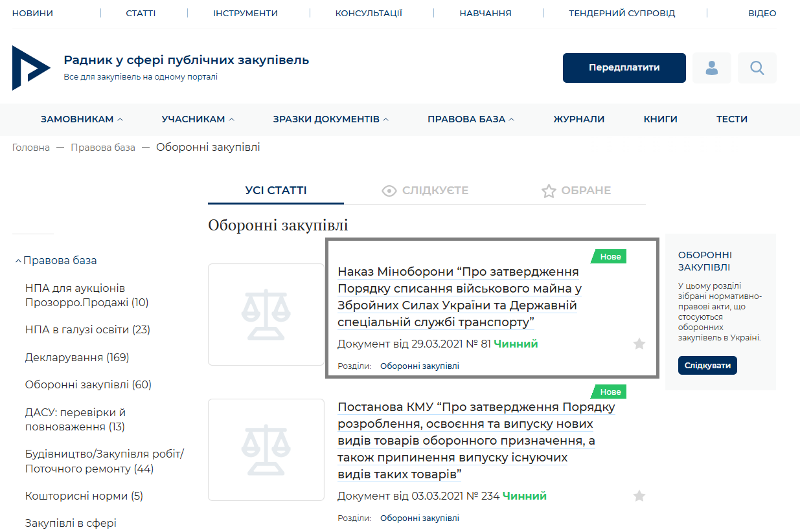The height and width of the screenshot is (532, 800).
Task: Switch to the Слідкуєте tab
Action: point(426,190)
